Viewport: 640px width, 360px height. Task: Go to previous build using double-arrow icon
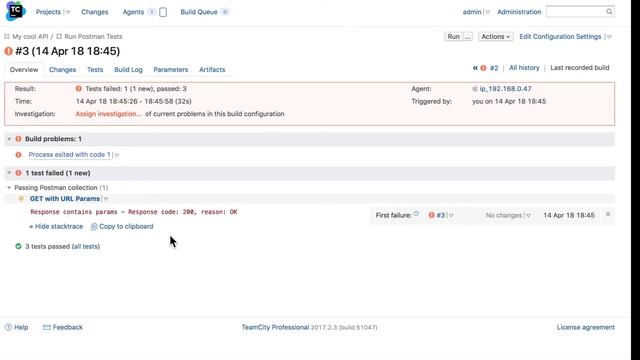point(475,68)
